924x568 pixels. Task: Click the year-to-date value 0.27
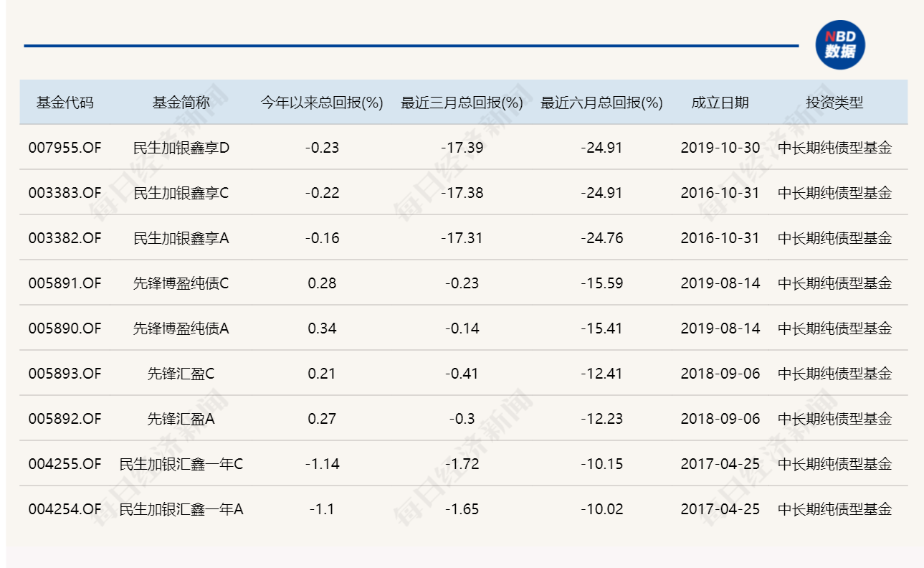tap(322, 419)
